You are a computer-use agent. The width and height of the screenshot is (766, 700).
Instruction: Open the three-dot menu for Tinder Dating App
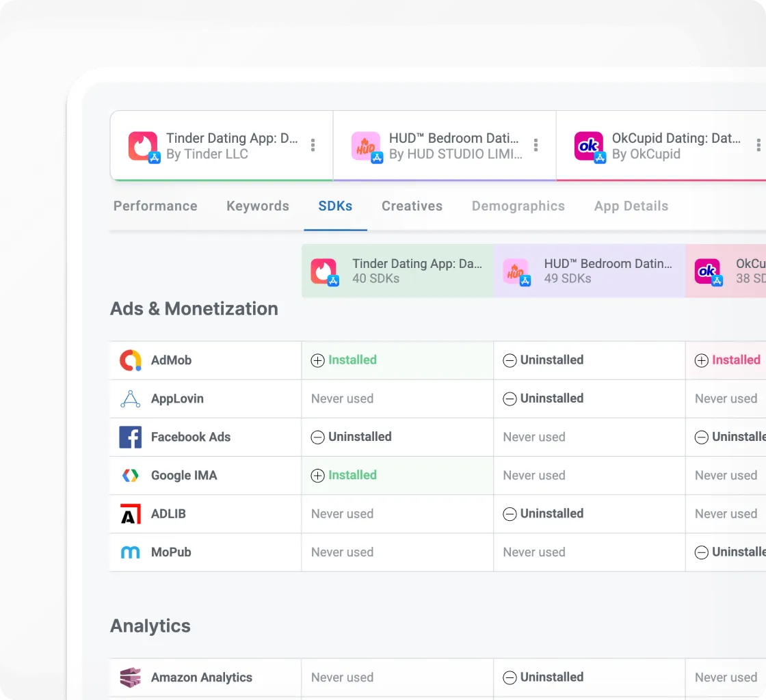(x=313, y=145)
